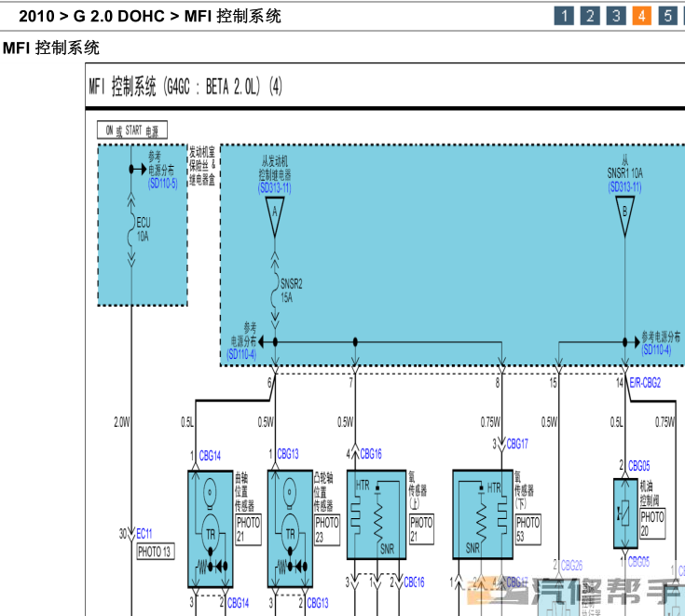Open CBG17 link at pin 3
This screenshot has height=616, width=685.
(x=517, y=445)
